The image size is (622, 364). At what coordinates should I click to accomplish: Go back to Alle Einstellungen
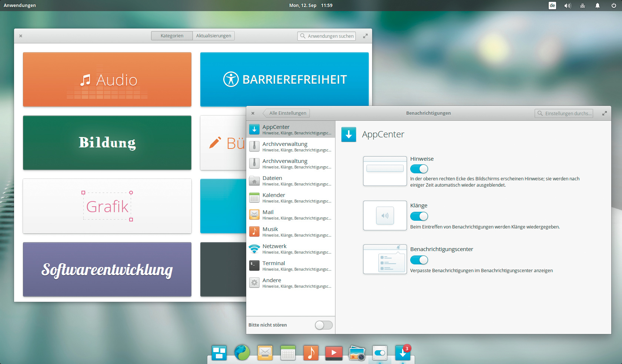pyautogui.click(x=287, y=113)
